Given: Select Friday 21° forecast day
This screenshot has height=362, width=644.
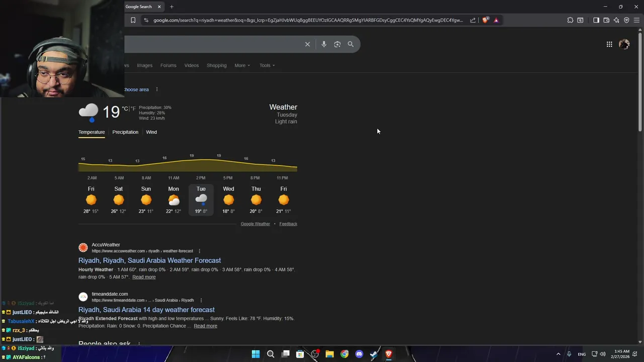Looking at the screenshot, I should click(284, 200).
